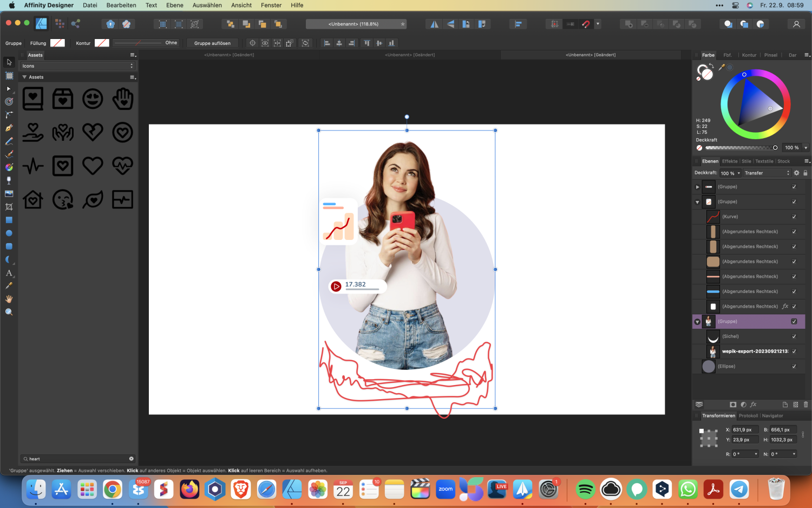The height and width of the screenshot is (508, 812).
Task: Select the Zoom magnifier tool
Action: tap(9, 312)
